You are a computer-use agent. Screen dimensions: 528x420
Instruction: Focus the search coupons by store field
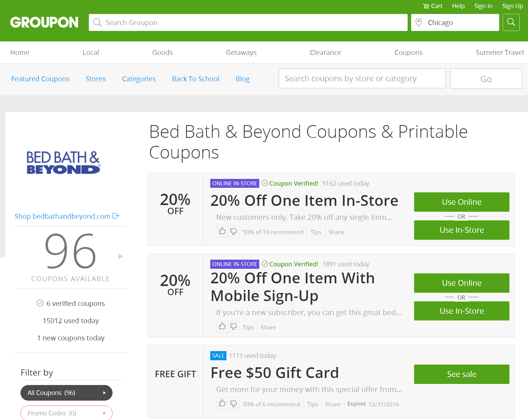(362, 79)
